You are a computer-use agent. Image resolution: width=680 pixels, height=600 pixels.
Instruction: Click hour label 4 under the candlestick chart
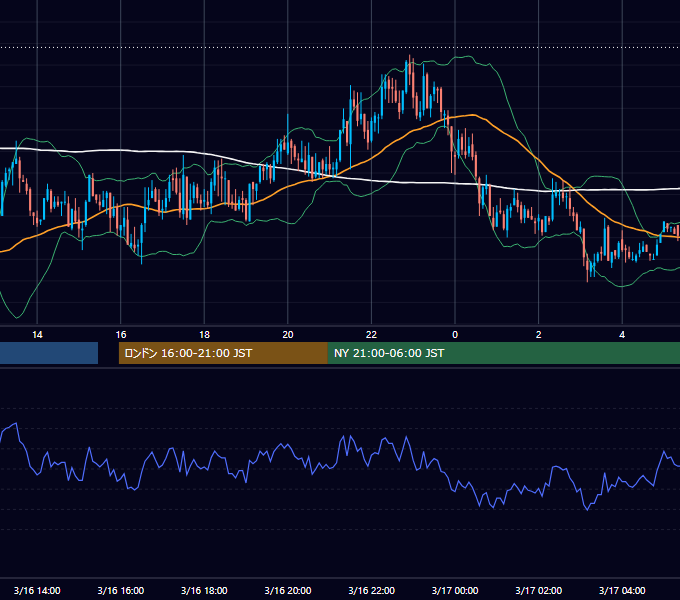[x=622, y=335]
